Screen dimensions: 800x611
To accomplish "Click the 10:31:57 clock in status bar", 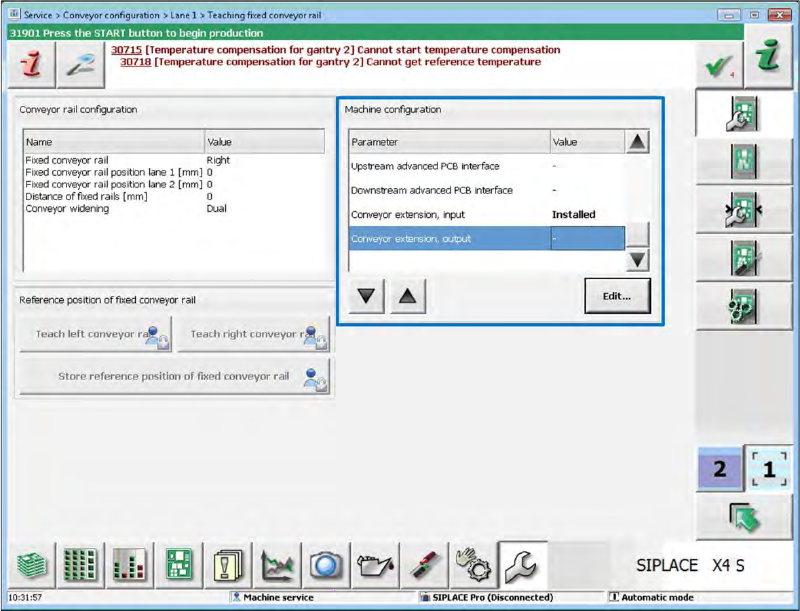I will 25,597.
